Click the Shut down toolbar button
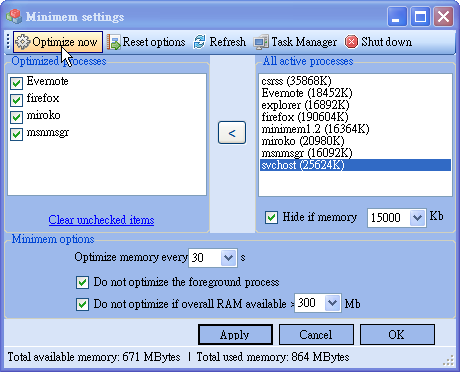 (x=378, y=42)
